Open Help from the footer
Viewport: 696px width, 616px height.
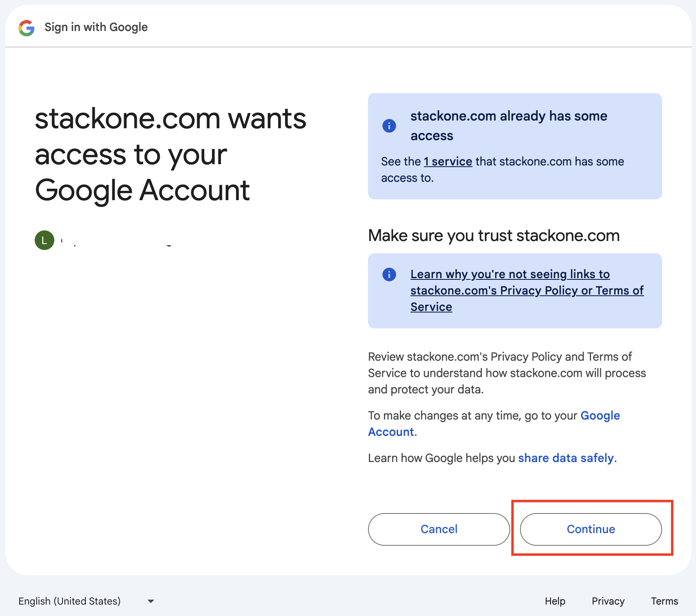[x=555, y=601]
